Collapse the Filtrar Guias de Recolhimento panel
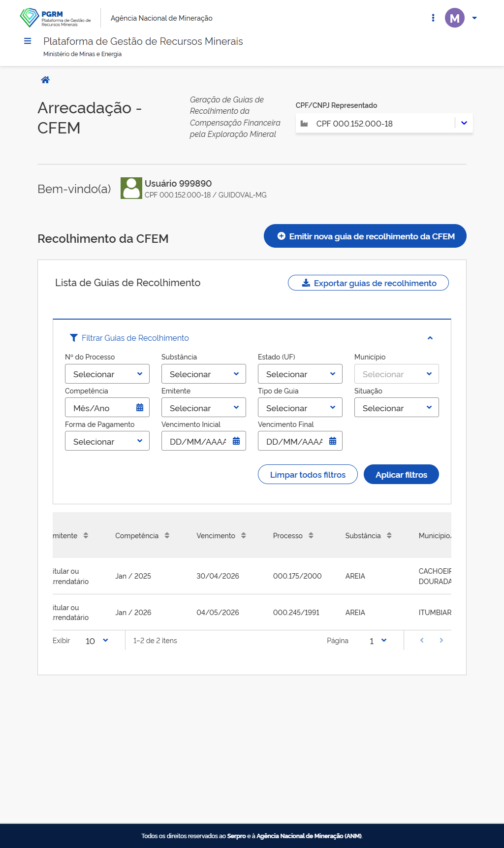504x848 pixels. click(430, 338)
